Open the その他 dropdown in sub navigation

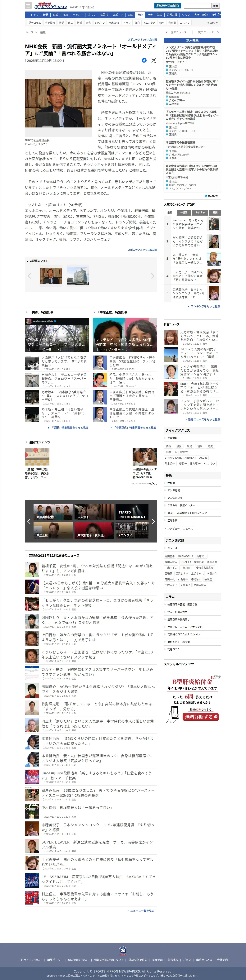(212, 23)
